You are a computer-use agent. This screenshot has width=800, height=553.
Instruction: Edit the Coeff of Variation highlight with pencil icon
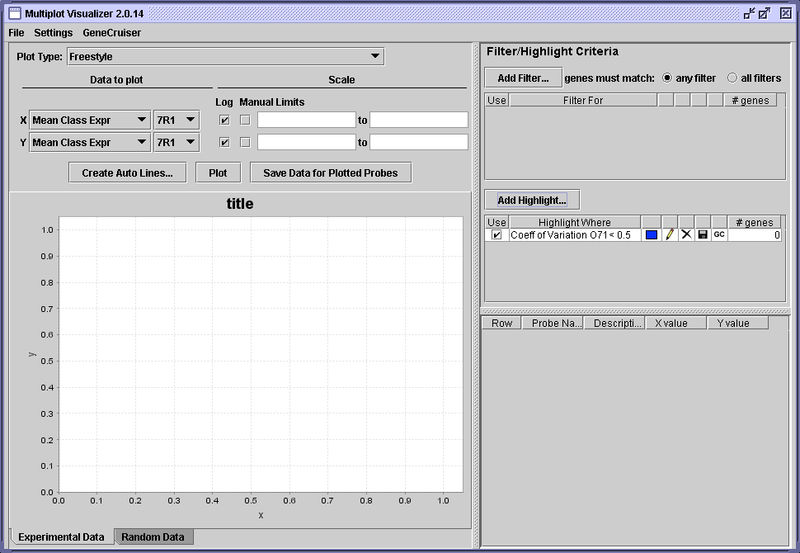(x=669, y=235)
